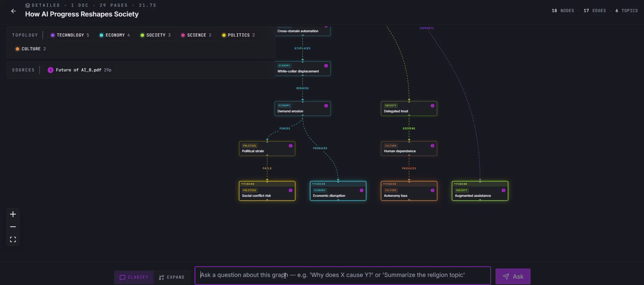Open source Future of AI_0.pdf
The width and height of the screenshot is (644, 285).
pos(80,70)
